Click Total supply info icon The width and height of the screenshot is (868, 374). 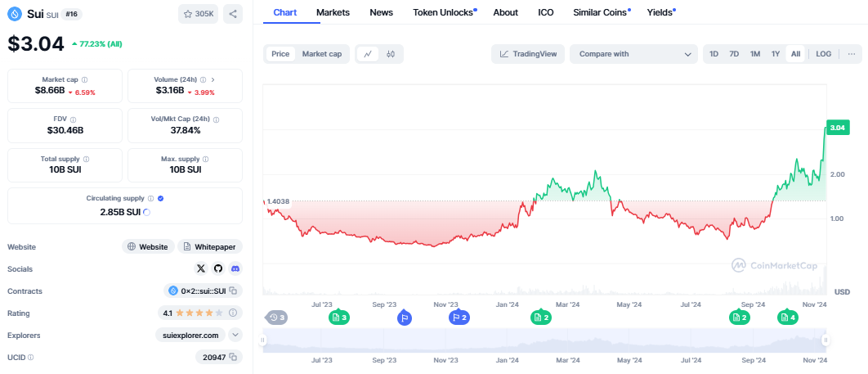(86, 159)
